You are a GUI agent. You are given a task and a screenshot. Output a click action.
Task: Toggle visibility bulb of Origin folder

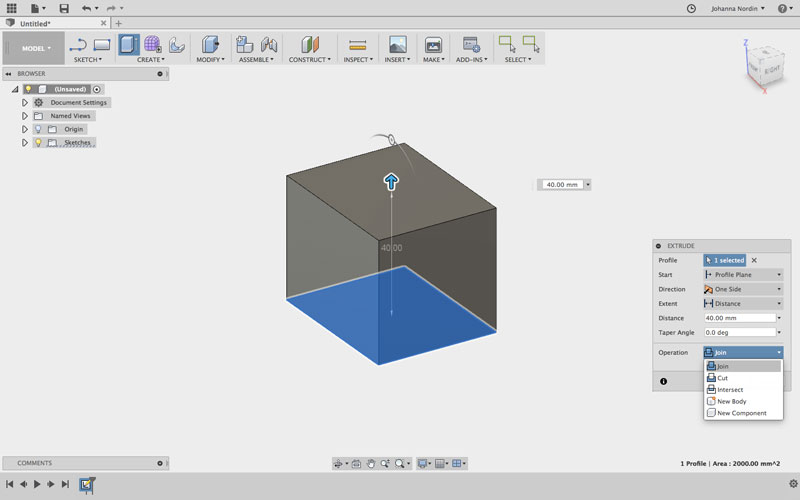click(38, 129)
